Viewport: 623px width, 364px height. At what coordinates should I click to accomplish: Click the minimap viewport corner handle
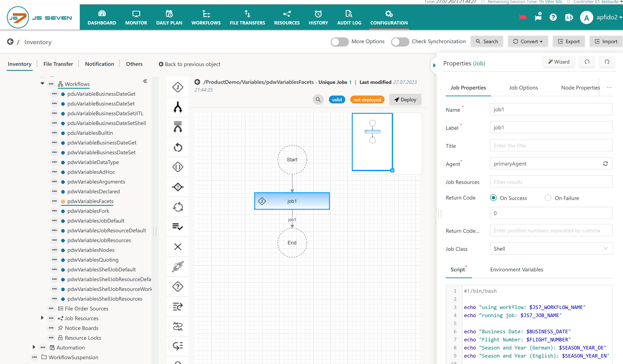(x=392, y=170)
